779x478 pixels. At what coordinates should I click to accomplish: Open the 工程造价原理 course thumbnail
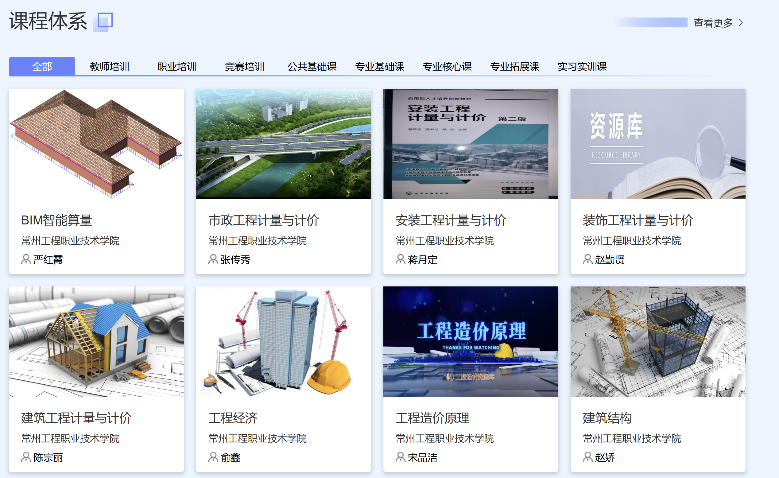[x=470, y=341]
